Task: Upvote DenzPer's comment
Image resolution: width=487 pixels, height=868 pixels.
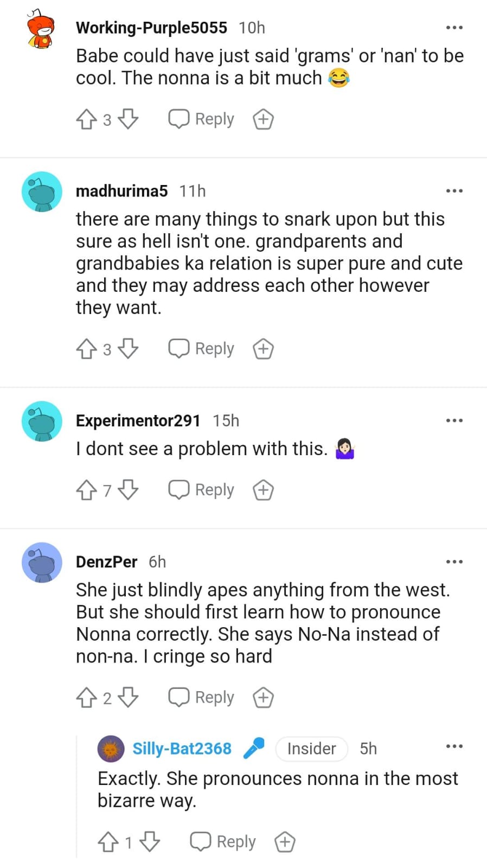Action: pos(86,698)
